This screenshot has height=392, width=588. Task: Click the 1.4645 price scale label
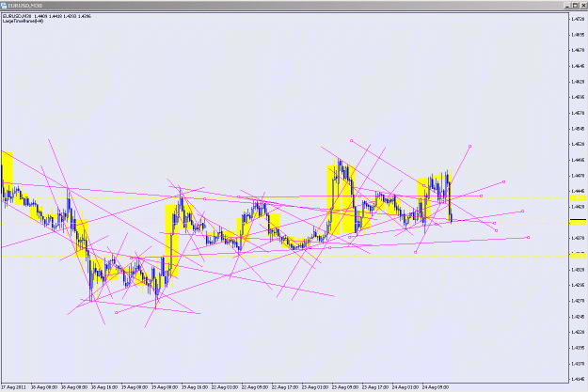click(578, 66)
